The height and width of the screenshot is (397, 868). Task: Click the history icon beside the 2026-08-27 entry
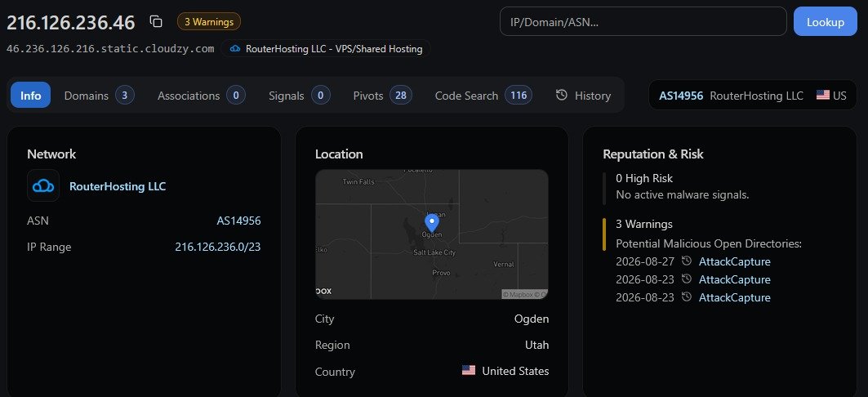(687, 261)
